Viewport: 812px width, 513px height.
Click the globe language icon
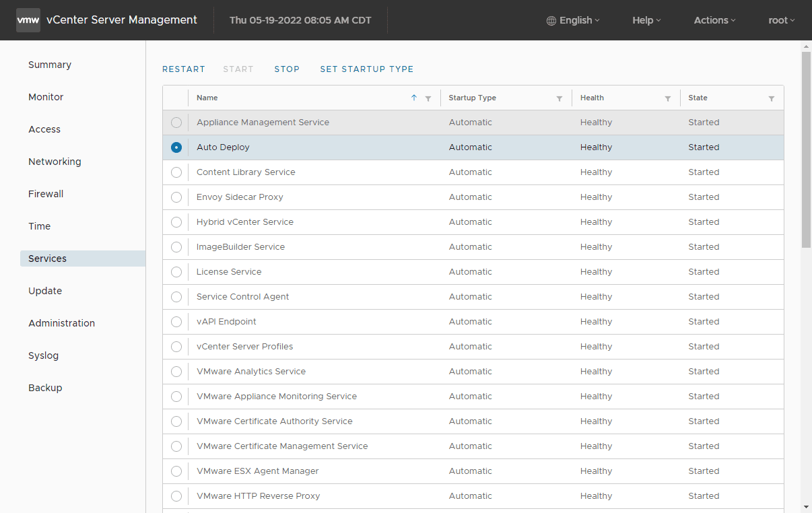pyautogui.click(x=551, y=20)
